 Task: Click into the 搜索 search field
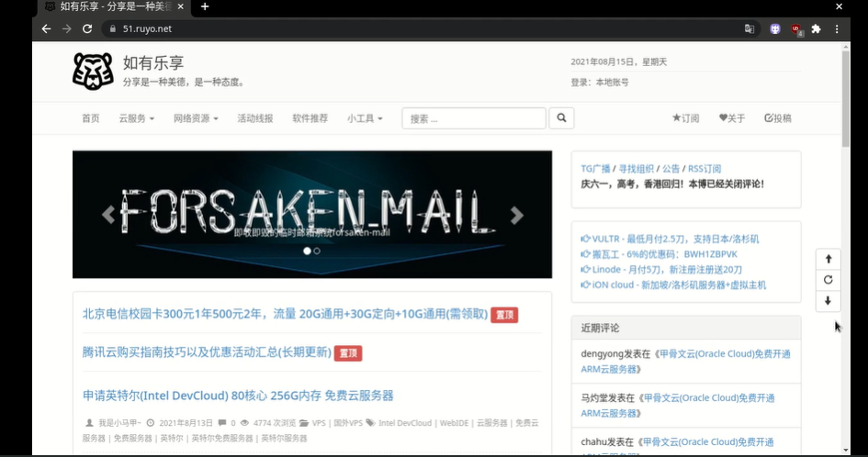point(473,118)
